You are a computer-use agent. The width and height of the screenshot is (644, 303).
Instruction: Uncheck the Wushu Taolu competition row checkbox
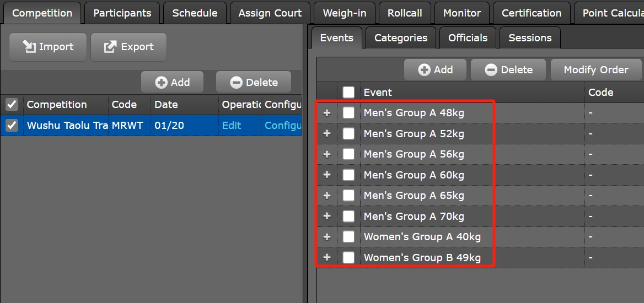[12, 126]
